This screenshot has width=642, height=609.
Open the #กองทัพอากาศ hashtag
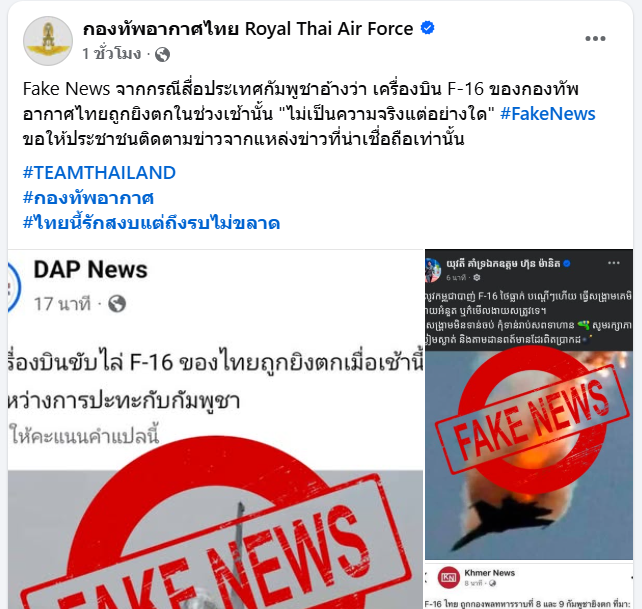point(88,198)
